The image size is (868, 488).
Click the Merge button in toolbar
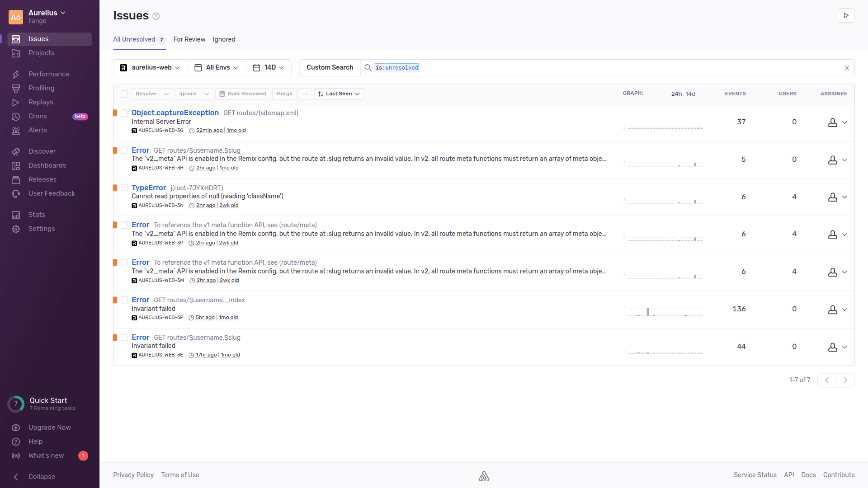[284, 94]
